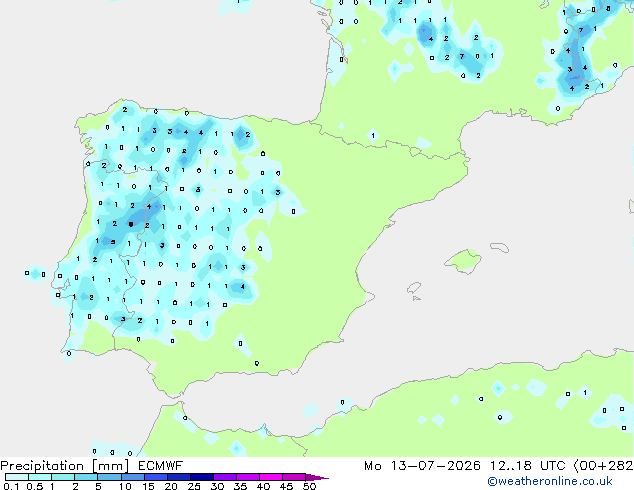Pick the 2–5 mm legend color swatch
This screenshot has width=634, height=490.
[86, 477]
